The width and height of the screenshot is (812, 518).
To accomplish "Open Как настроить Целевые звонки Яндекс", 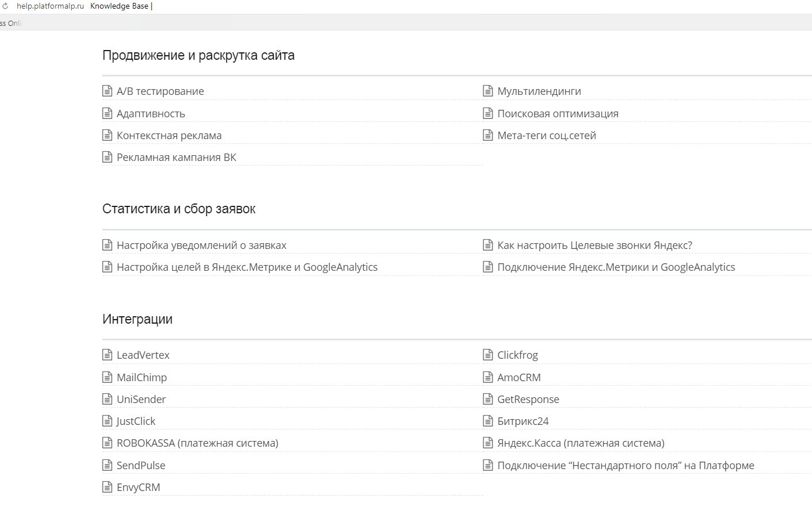I will point(594,245).
